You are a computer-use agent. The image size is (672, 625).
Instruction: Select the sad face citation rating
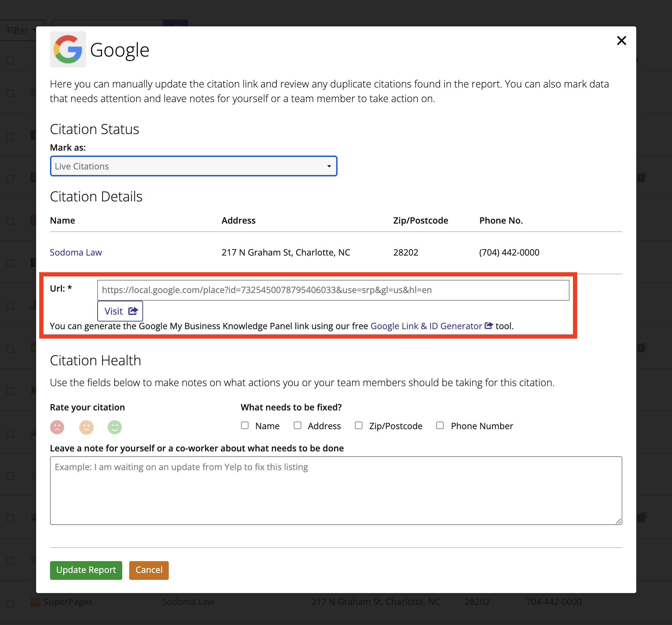point(57,427)
